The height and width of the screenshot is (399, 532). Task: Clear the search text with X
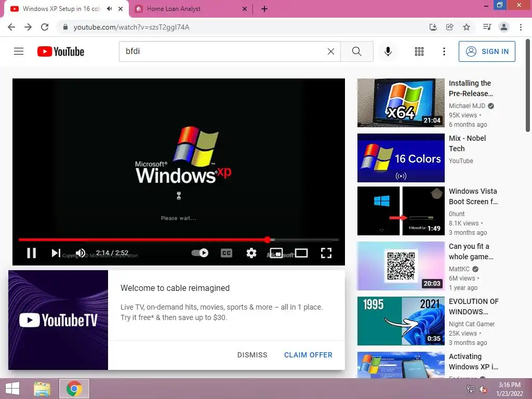[x=331, y=51]
